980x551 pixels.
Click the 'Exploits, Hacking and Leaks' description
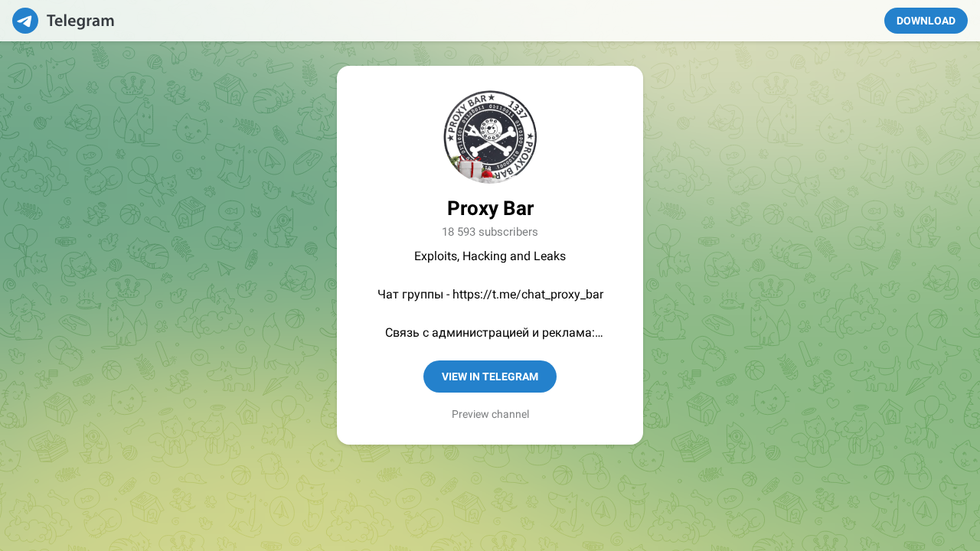click(x=490, y=256)
